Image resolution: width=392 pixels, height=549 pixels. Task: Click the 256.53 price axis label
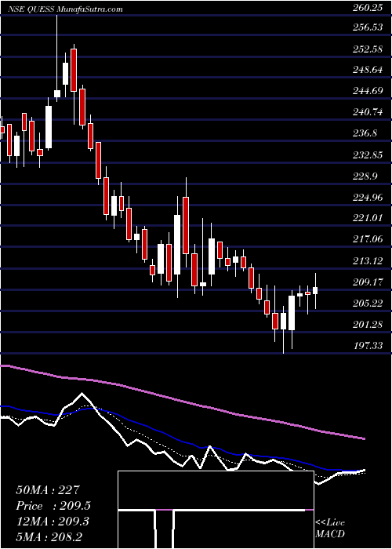coord(367,27)
